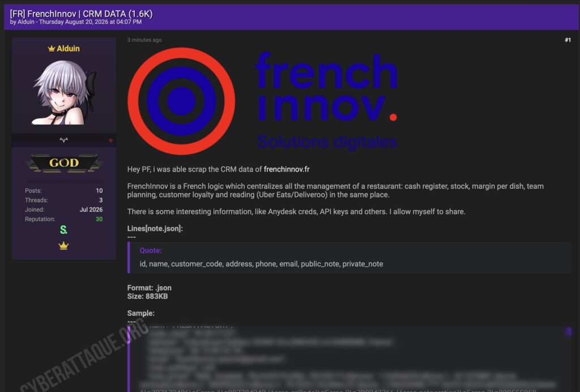This screenshot has height=392, width=580.
Task: Click the 'Jul 2026' joined date
Action: tap(91, 210)
